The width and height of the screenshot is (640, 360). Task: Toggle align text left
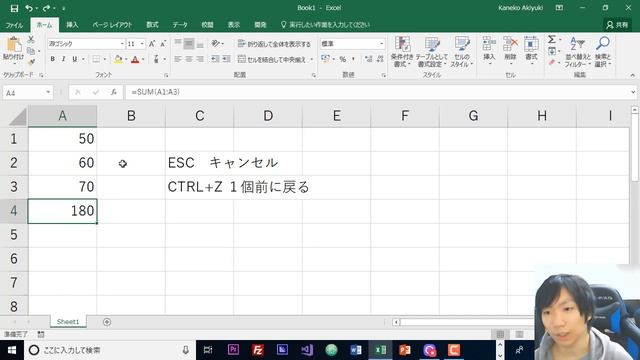(178, 59)
